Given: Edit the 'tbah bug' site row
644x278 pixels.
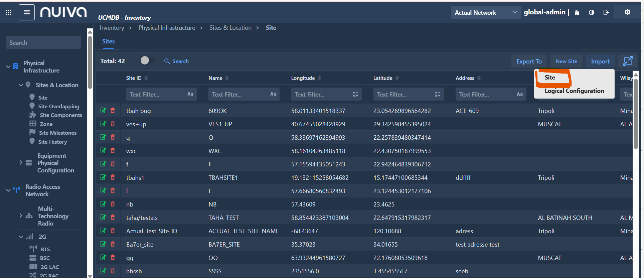Looking at the screenshot, I should [x=103, y=111].
